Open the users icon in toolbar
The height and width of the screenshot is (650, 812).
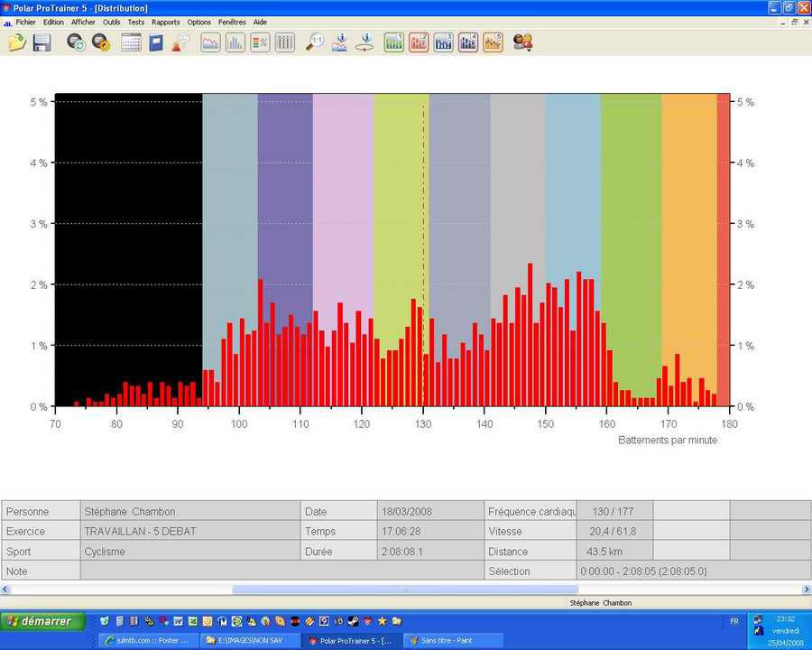pyautogui.click(x=522, y=42)
